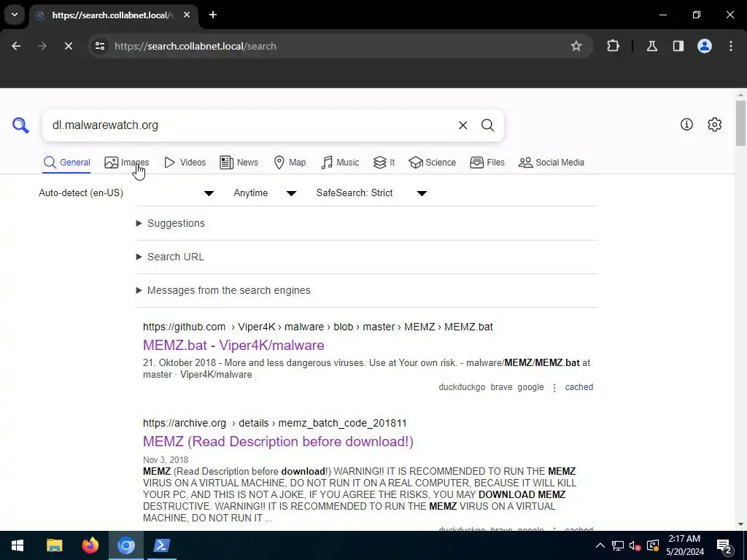The image size is (747, 560).
Task: Open the tab search dropdown arrow
Action: point(15,15)
